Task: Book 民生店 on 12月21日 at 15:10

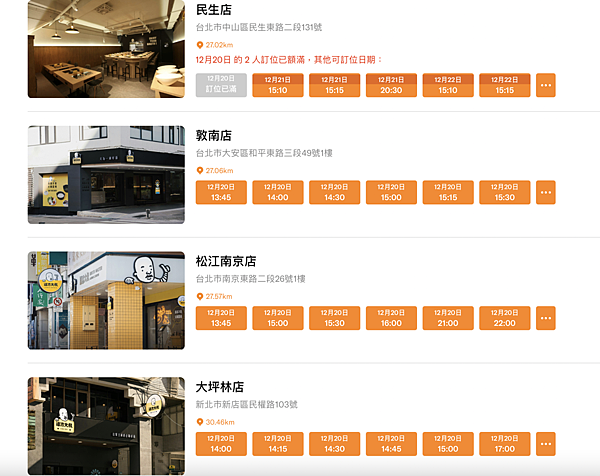Action: pos(278,85)
